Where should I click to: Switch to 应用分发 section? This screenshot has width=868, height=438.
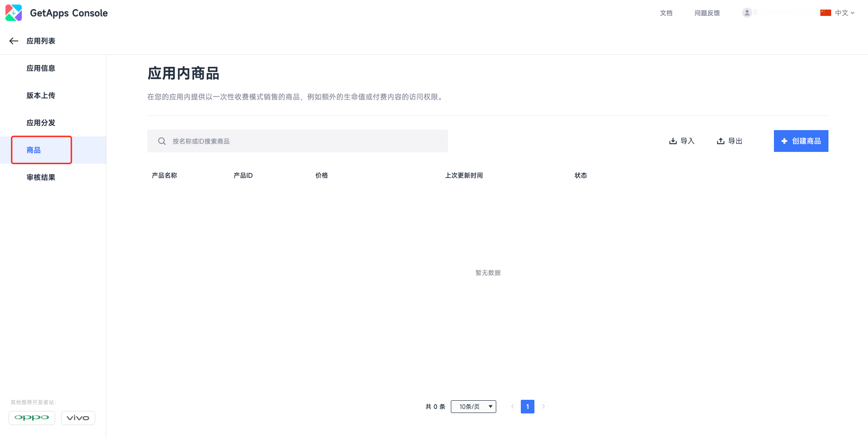[41, 123]
